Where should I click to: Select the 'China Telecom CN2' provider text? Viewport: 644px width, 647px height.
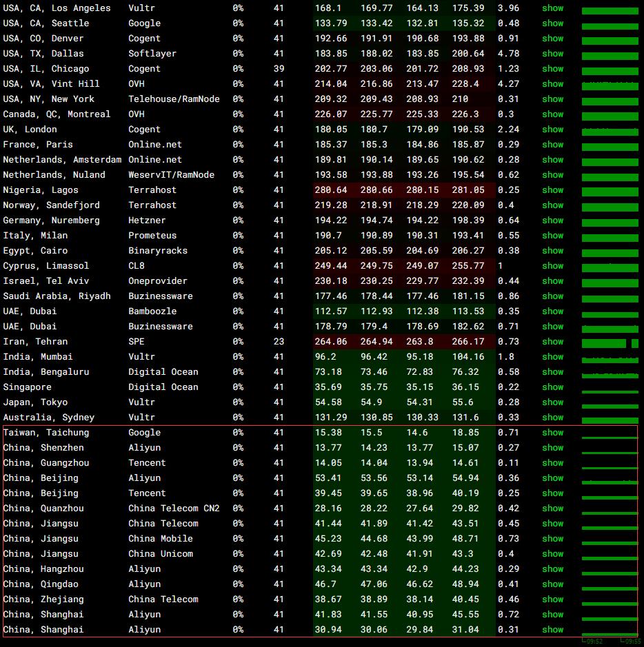pos(174,509)
